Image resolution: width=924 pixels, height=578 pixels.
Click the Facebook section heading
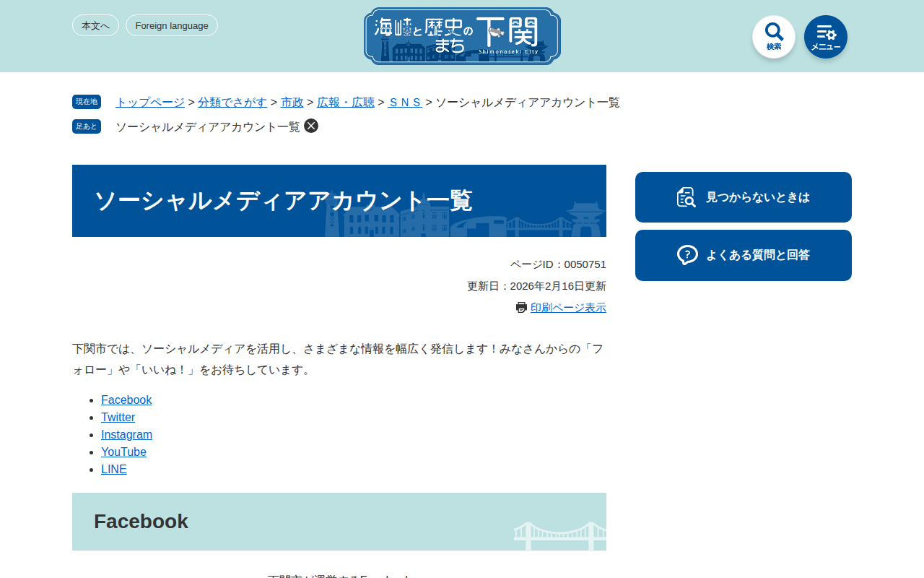click(141, 522)
